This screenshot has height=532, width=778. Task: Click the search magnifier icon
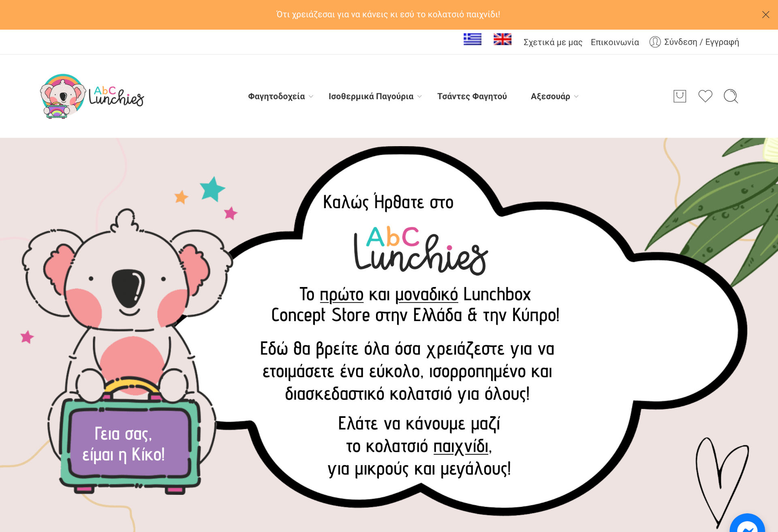point(731,96)
